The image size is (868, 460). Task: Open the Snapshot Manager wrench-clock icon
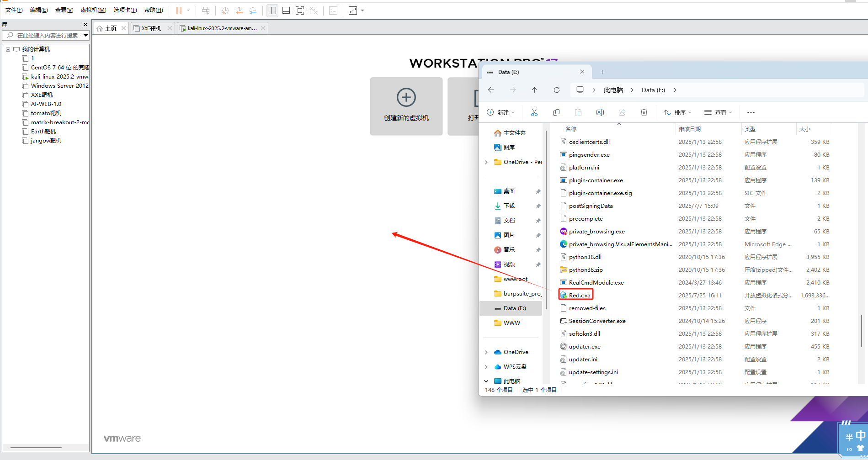tap(253, 10)
